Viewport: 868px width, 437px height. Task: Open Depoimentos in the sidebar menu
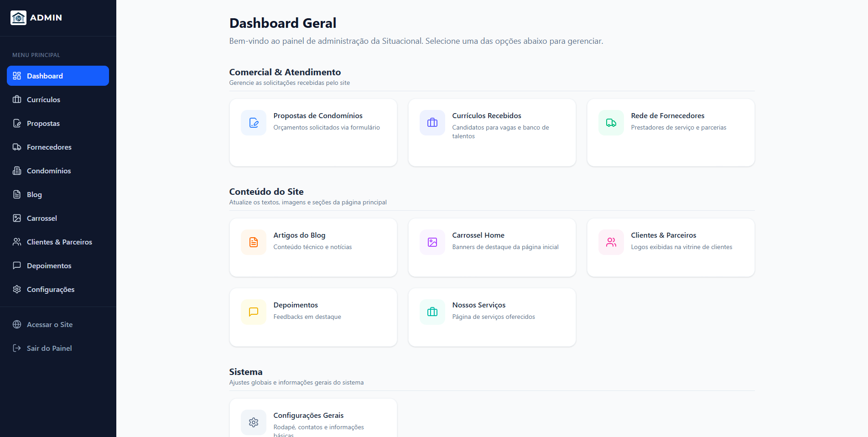pyautogui.click(x=58, y=265)
